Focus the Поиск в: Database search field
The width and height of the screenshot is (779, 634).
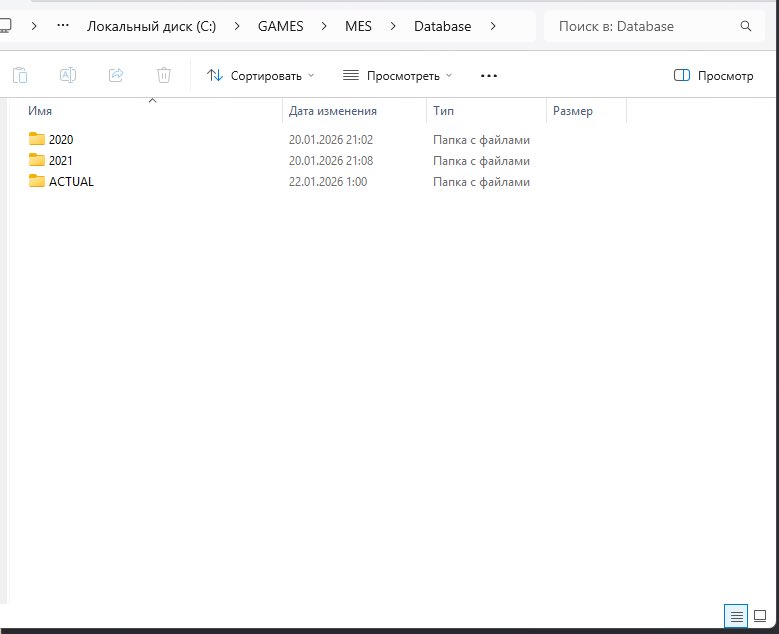point(654,26)
